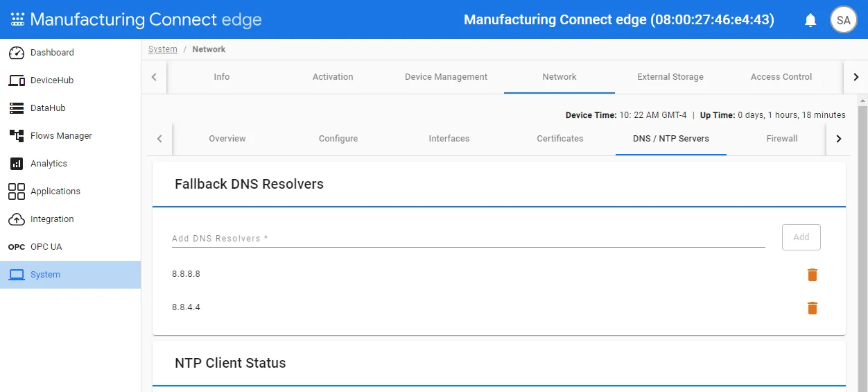Click the Up Time value

[x=792, y=115]
